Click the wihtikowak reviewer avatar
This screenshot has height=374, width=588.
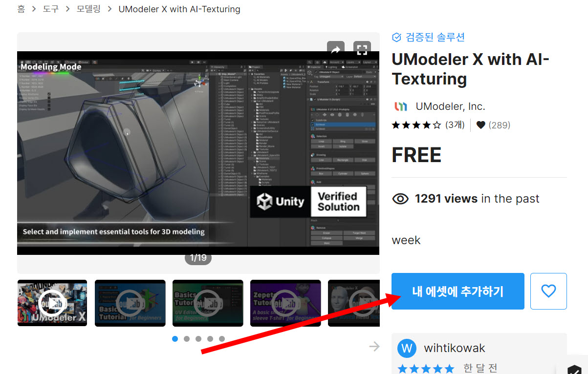407,349
